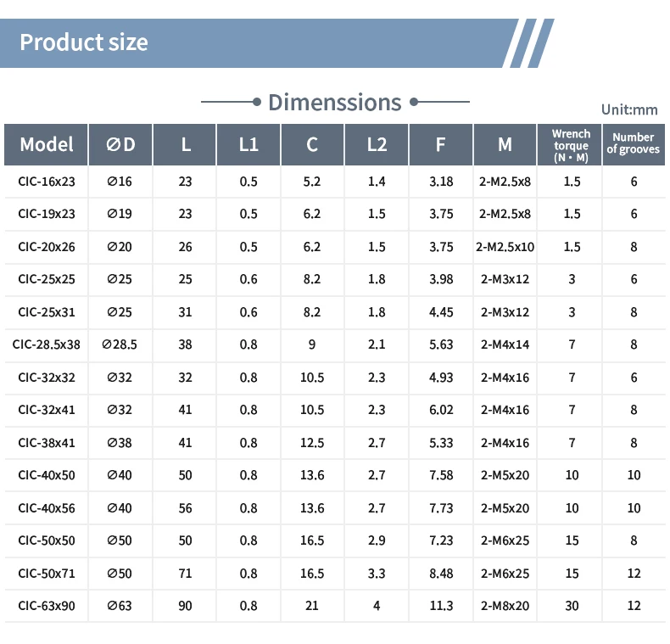Click C value '12.5'
The image size is (670, 644).
point(312,443)
